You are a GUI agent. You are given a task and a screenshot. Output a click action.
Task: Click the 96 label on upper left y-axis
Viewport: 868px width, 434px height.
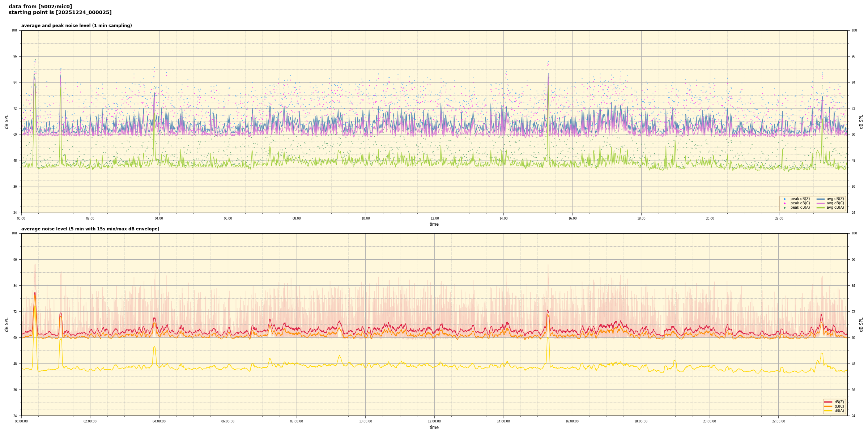point(14,56)
